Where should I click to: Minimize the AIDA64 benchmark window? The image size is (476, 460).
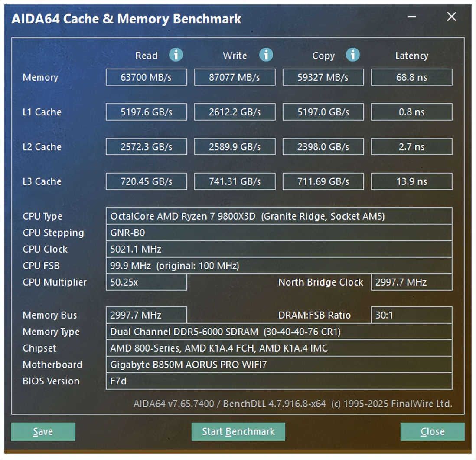(412, 17)
